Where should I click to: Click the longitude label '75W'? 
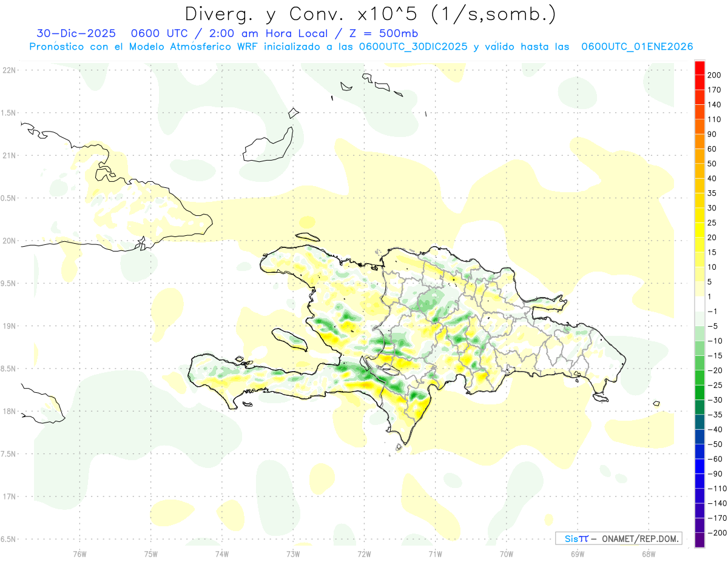coord(151,554)
